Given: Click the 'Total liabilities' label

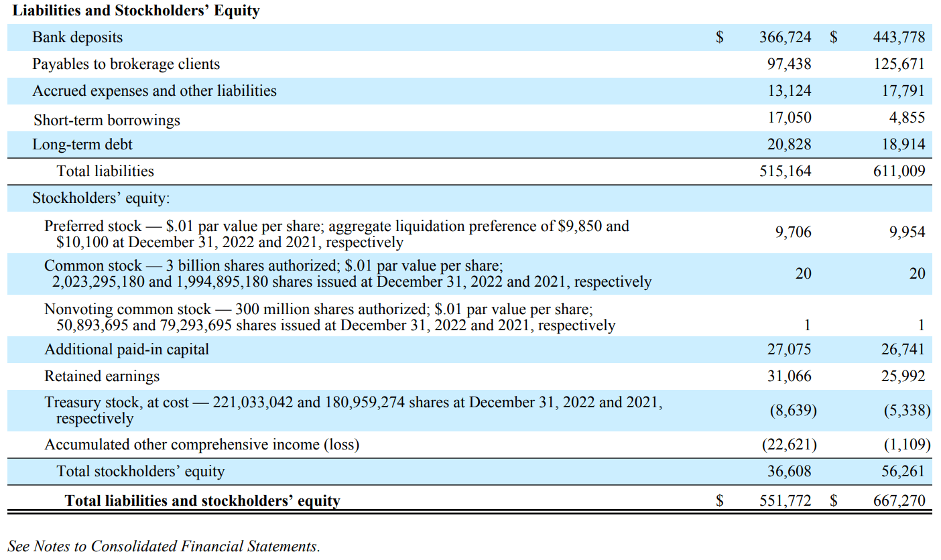Looking at the screenshot, I should [x=105, y=171].
